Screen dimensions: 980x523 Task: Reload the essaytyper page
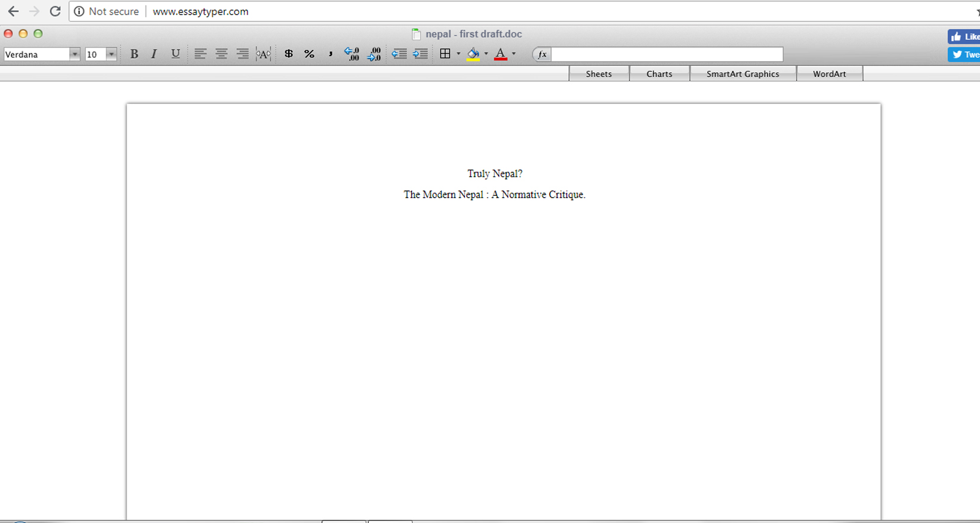tap(55, 11)
